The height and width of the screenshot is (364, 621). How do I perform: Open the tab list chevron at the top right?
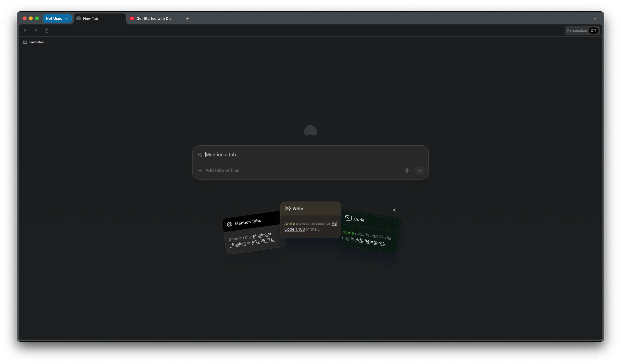point(595,19)
